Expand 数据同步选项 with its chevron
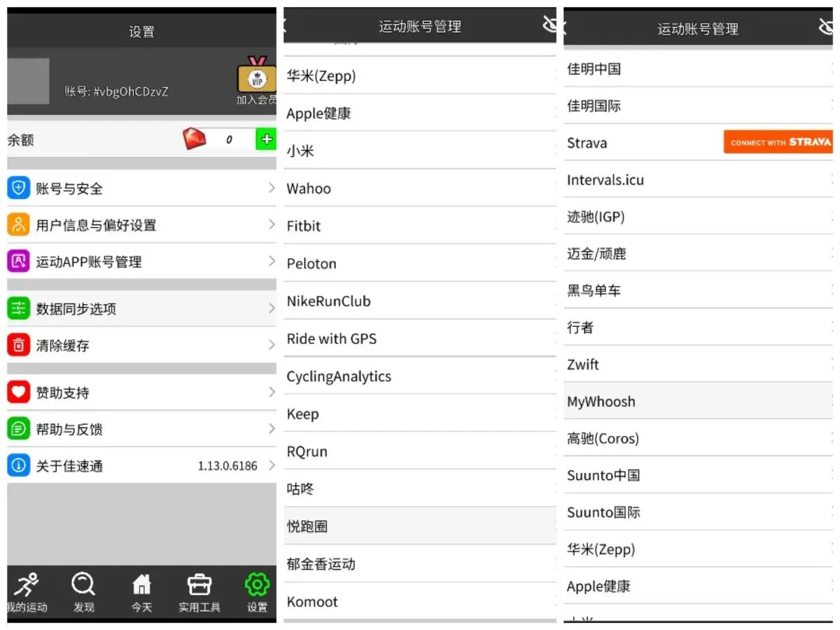This screenshot has height=630, width=840. (271, 308)
